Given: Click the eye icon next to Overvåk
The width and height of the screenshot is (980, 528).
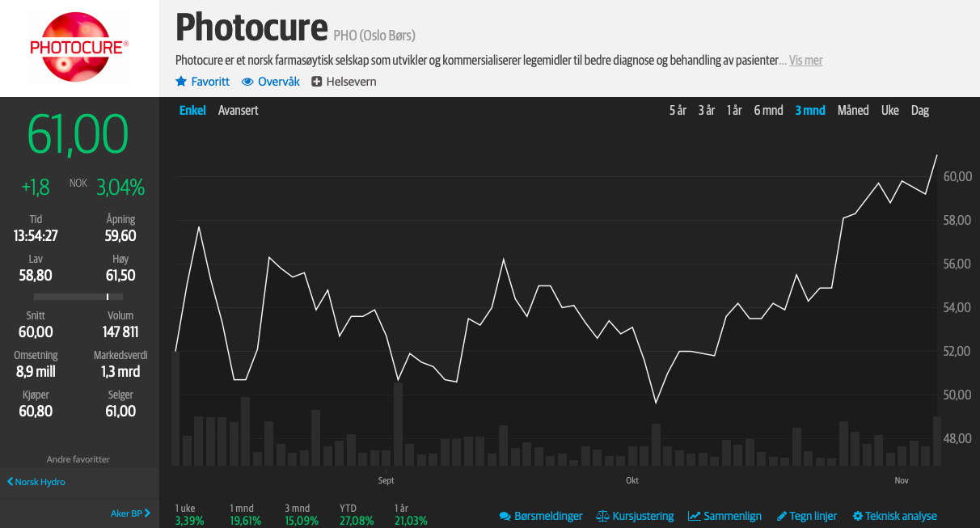Looking at the screenshot, I should 247,82.
